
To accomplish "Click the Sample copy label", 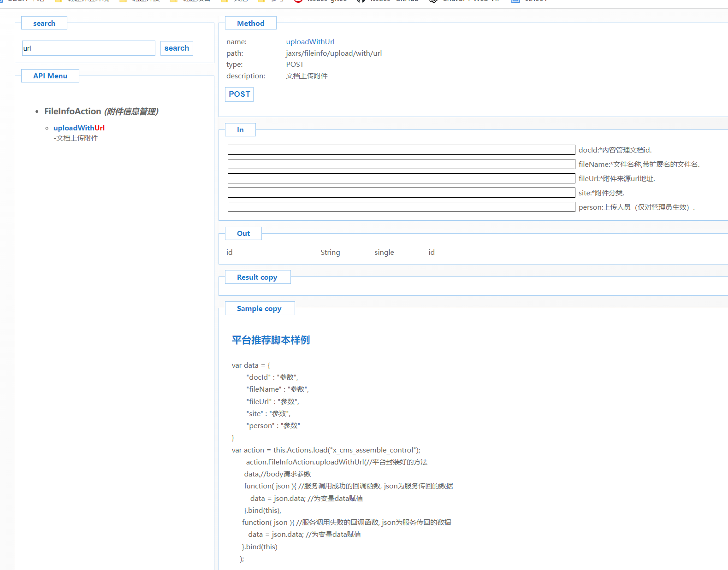I will [x=259, y=309].
